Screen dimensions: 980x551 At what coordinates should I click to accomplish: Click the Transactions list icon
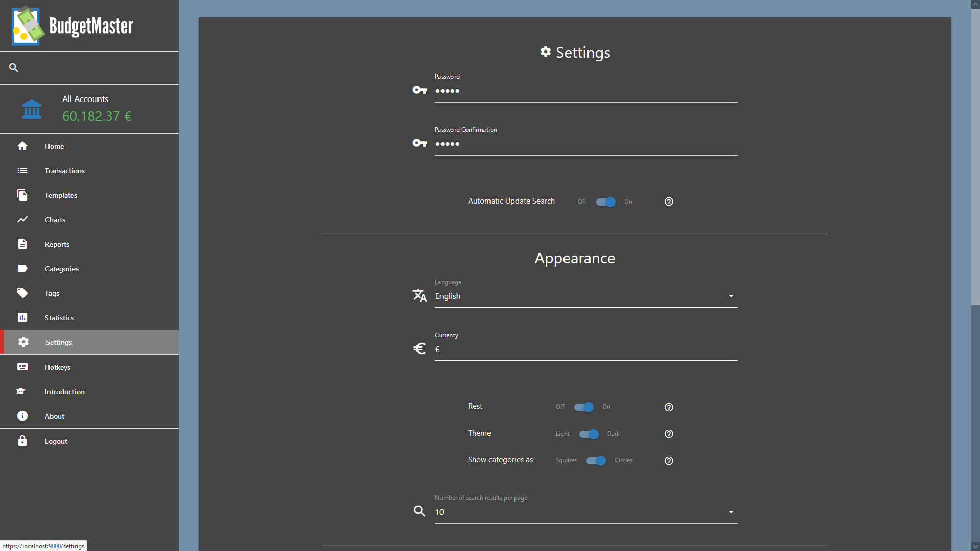pyautogui.click(x=22, y=170)
